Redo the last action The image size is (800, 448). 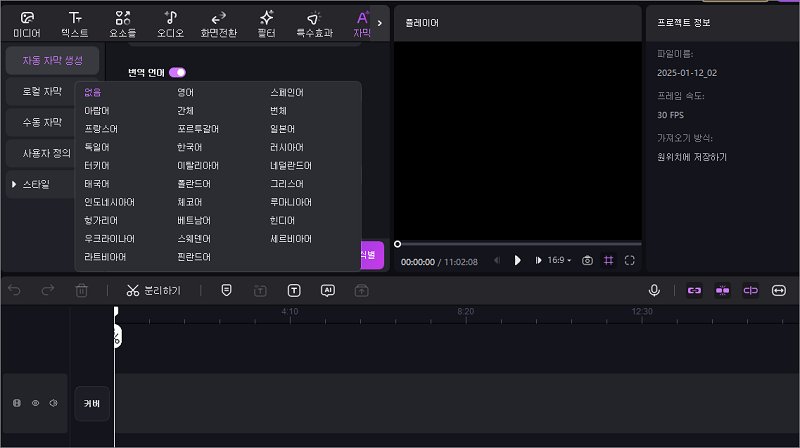[x=48, y=291]
